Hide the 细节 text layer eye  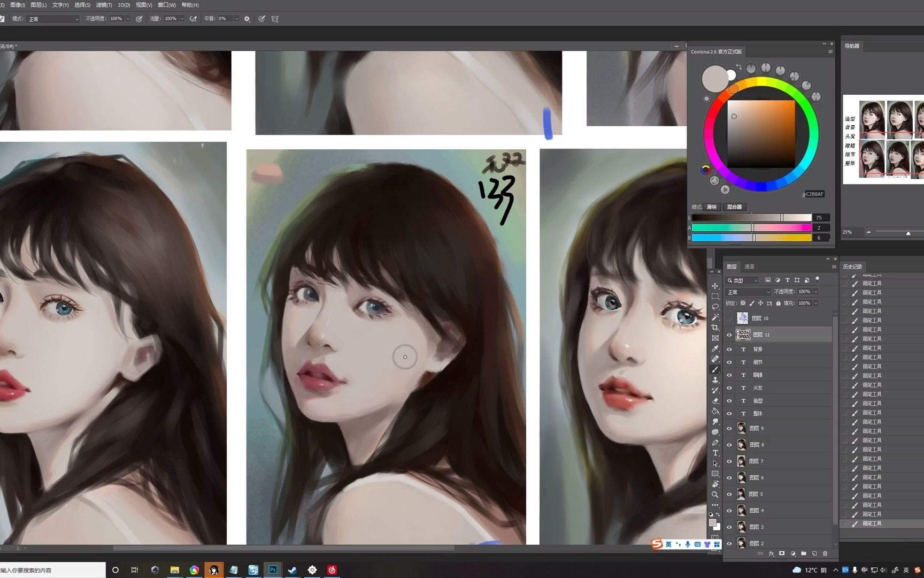(x=729, y=362)
